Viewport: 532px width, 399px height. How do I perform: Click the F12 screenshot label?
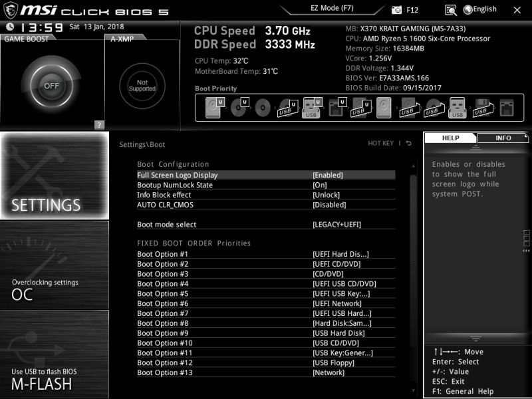coord(412,10)
